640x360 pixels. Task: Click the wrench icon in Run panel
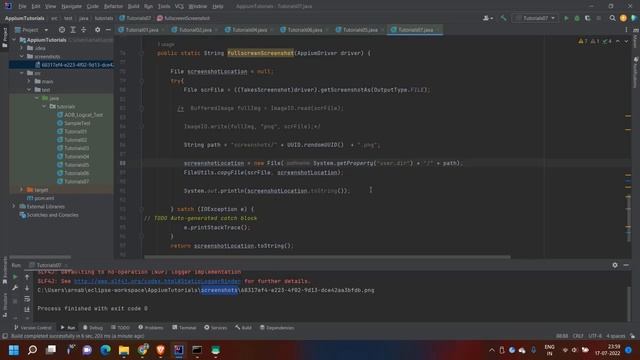coord(15,288)
